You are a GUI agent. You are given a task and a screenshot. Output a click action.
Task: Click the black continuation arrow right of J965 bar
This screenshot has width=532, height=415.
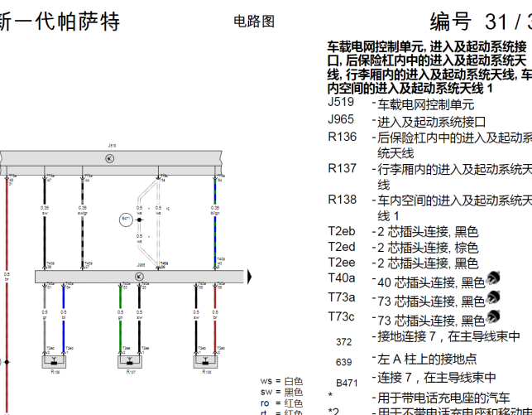[250, 277]
